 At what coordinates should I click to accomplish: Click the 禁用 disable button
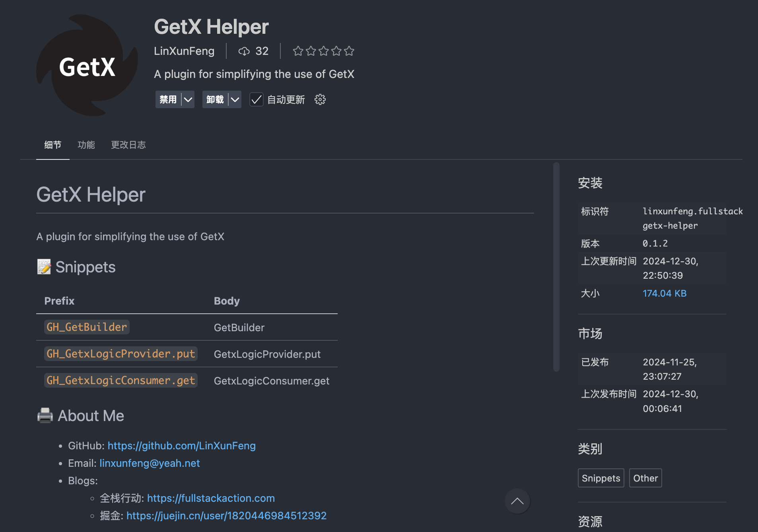168,99
